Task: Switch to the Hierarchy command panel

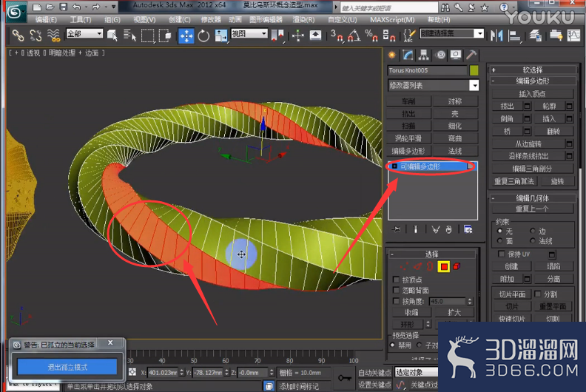Action: [x=424, y=55]
